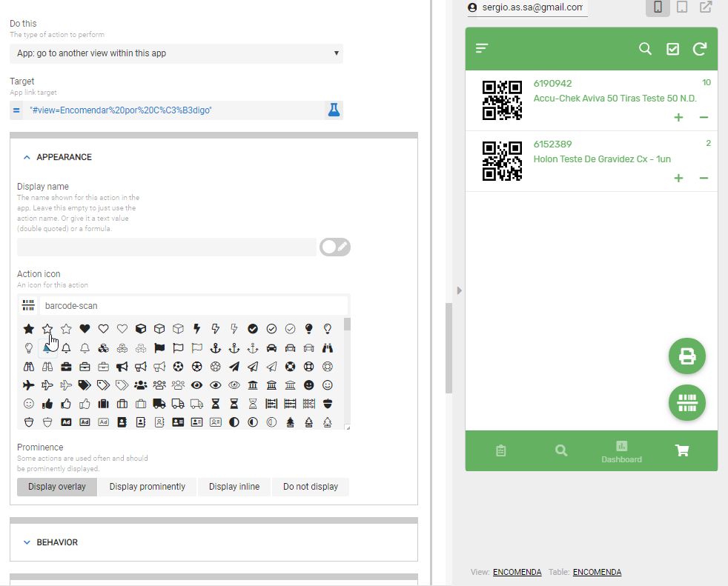Choose the solid black flag icon
Image resolution: width=728 pixels, height=586 pixels.
pyautogui.click(x=159, y=348)
